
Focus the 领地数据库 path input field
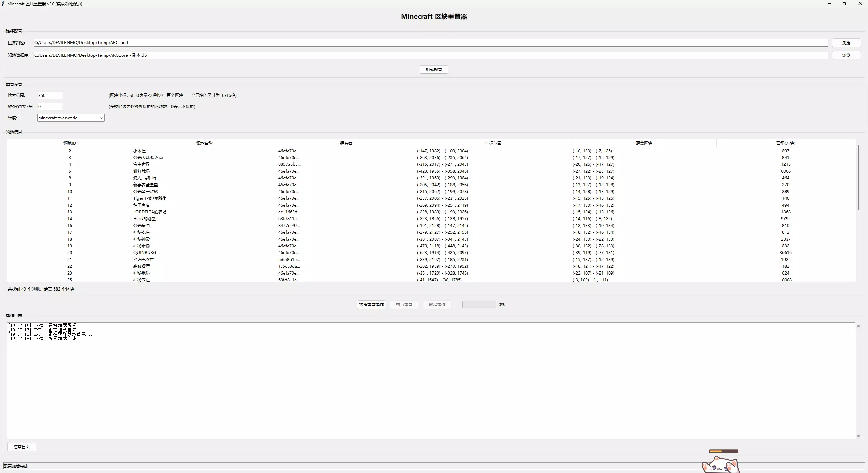pyautogui.click(x=430, y=55)
